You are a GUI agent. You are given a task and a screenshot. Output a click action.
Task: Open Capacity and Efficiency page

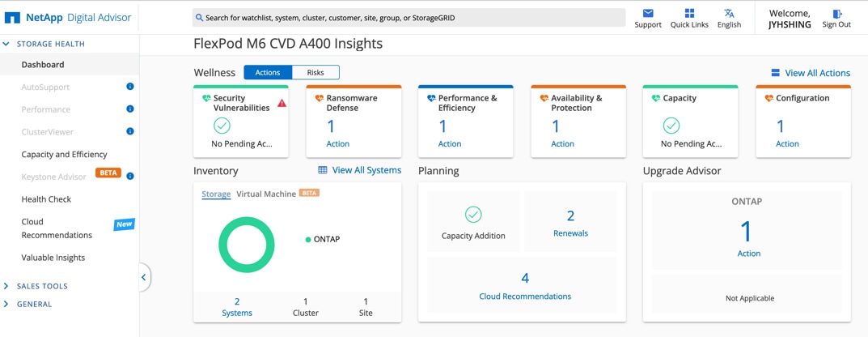pos(64,154)
